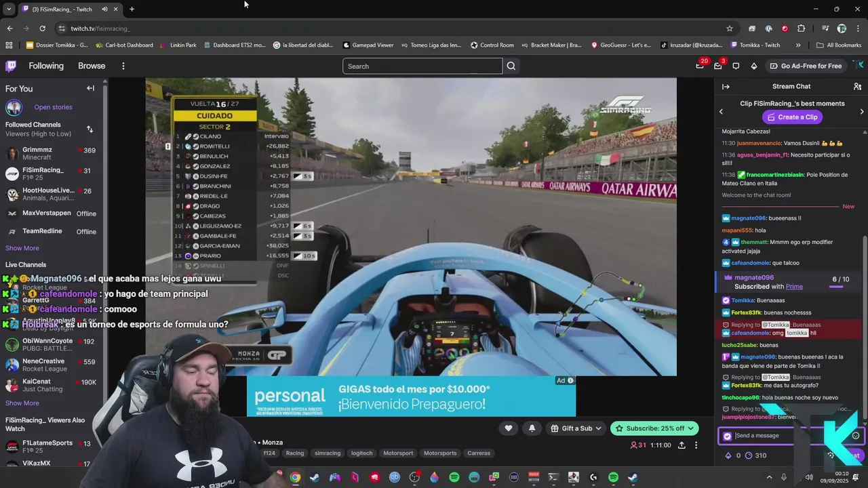Screen dimensions: 868x488
Task: Show More live channels
Action: pos(22,403)
